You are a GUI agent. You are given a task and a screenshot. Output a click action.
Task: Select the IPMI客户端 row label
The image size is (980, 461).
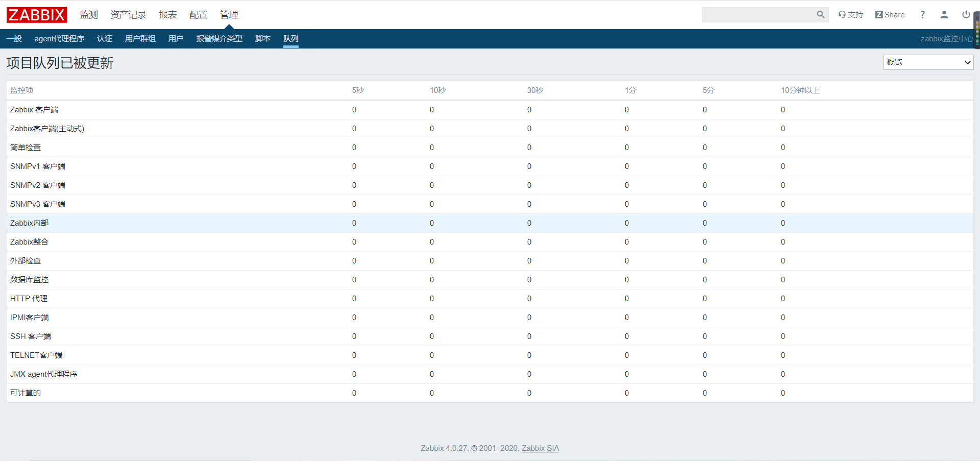(30, 318)
